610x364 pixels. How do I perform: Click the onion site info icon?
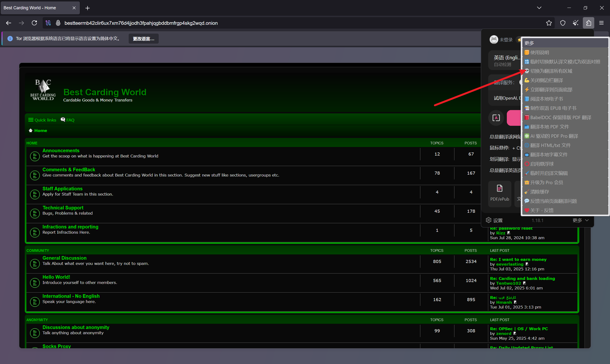[x=58, y=23]
